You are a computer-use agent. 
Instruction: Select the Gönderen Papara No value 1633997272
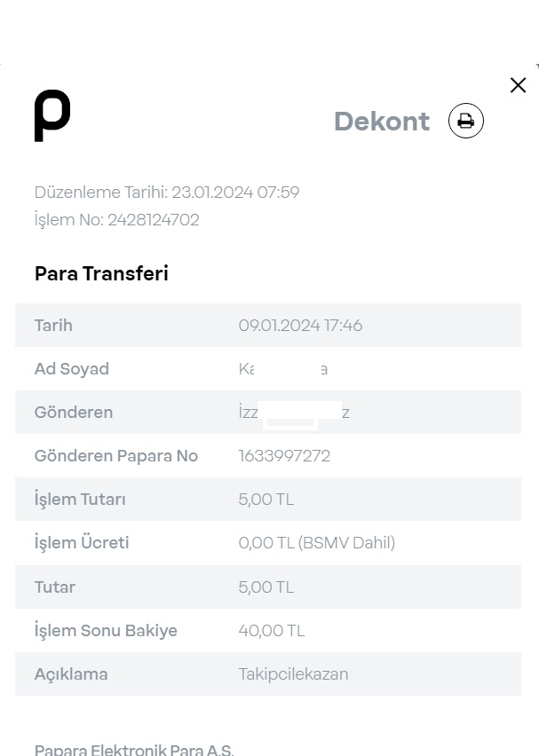point(284,455)
